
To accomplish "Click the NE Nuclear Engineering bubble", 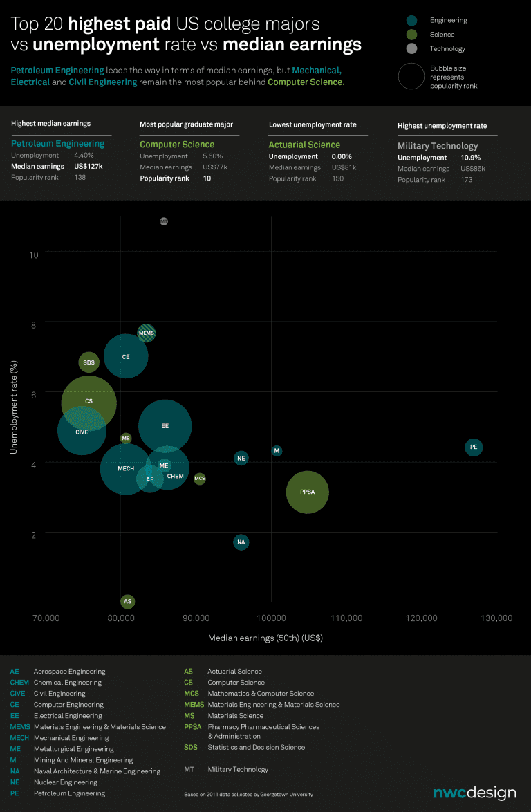I will (x=241, y=458).
